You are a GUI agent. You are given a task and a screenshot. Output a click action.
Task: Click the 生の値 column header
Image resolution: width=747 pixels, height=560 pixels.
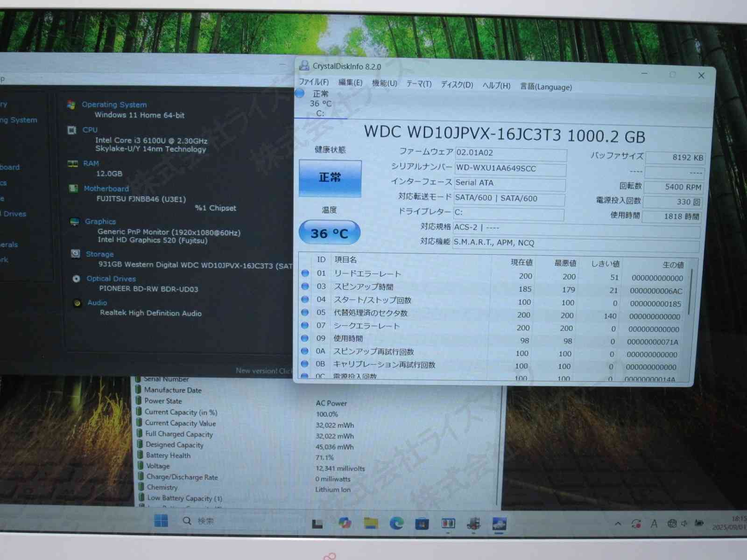[673, 265]
